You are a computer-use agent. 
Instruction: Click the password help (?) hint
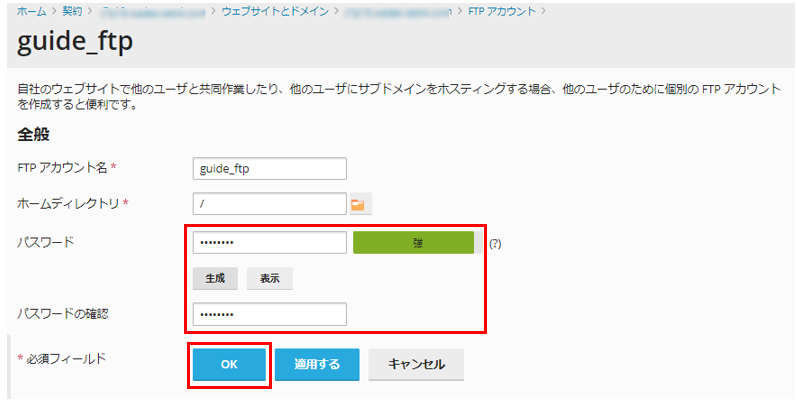(495, 243)
